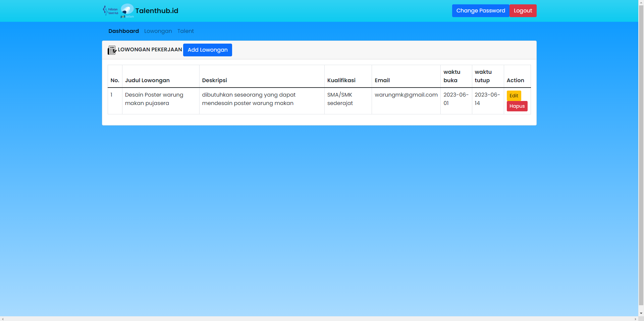Click the Add Lowongan button

pos(207,50)
